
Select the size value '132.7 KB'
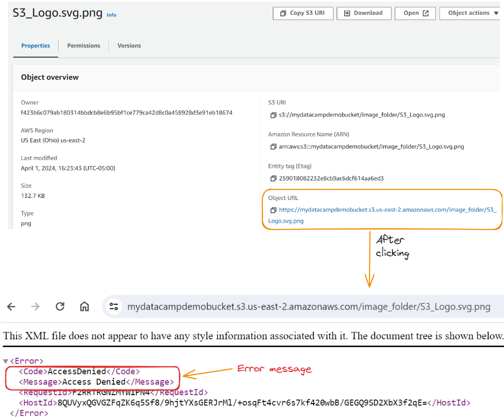pyautogui.click(x=33, y=196)
